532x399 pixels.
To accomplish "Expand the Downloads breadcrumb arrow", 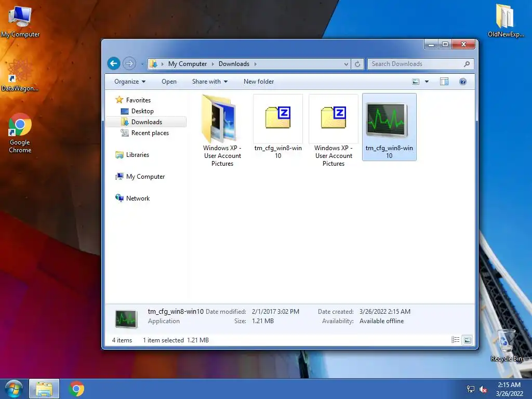I will (256, 64).
